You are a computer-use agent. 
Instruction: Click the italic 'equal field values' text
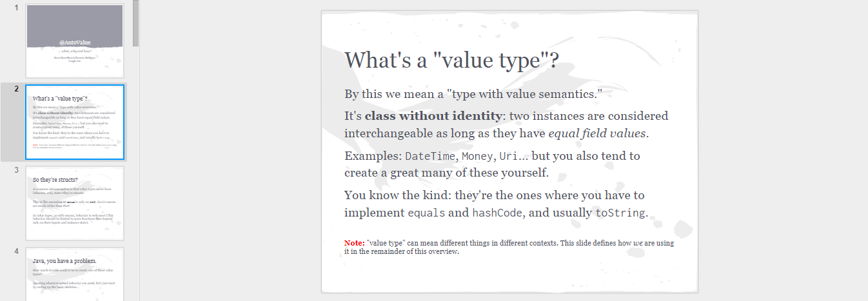pyautogui.click(x=597, y=134)
